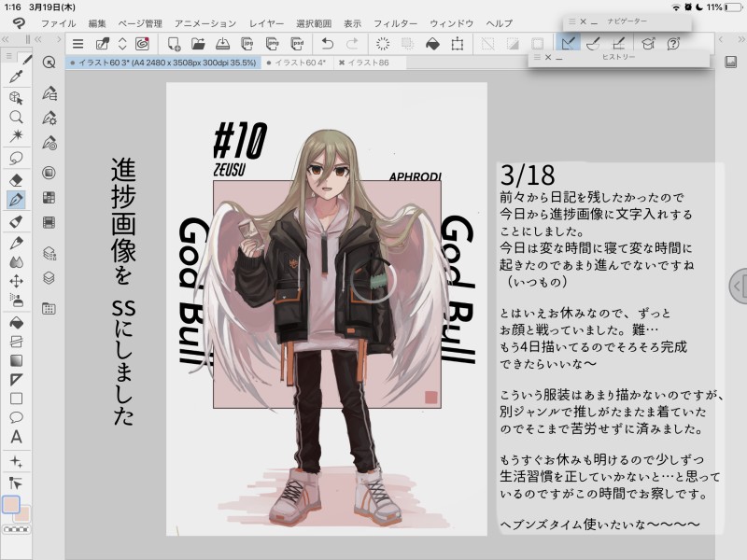Select the Gradient tool
The height and width of the screenshot is (560, 747).
click(16, 359)
